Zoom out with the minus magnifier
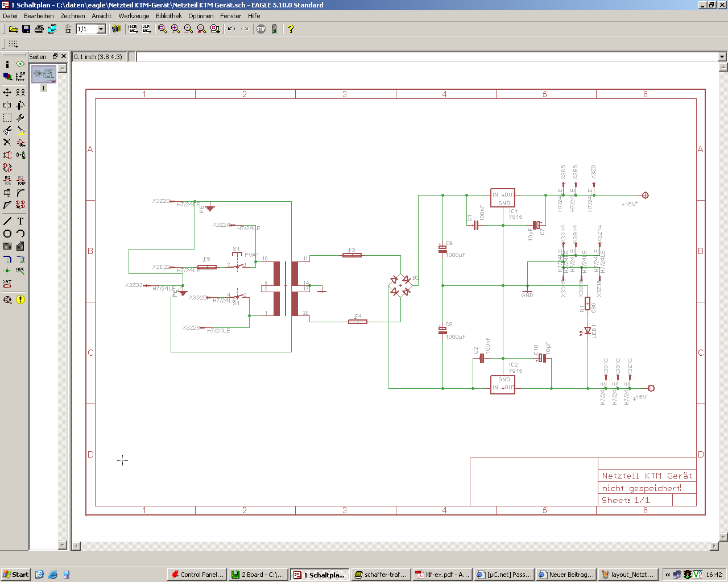728x582 pixels. (189, 29)
